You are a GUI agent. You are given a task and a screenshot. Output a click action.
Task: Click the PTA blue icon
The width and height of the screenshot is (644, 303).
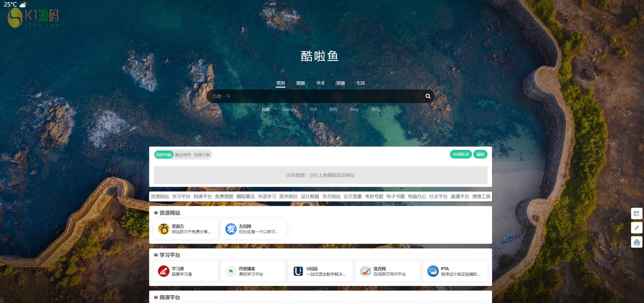[433, 271]
